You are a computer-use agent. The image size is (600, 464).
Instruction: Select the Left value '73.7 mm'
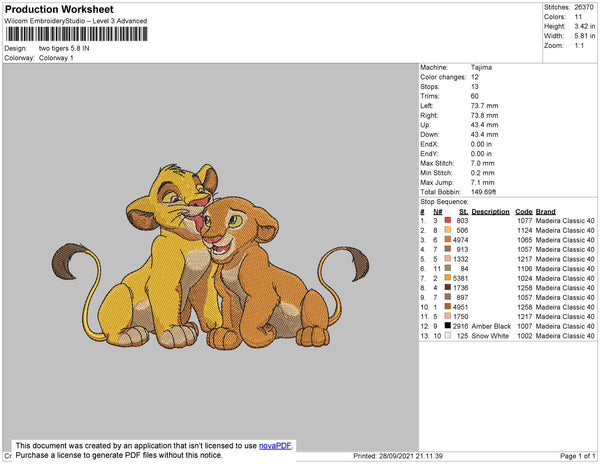(484, 106)
